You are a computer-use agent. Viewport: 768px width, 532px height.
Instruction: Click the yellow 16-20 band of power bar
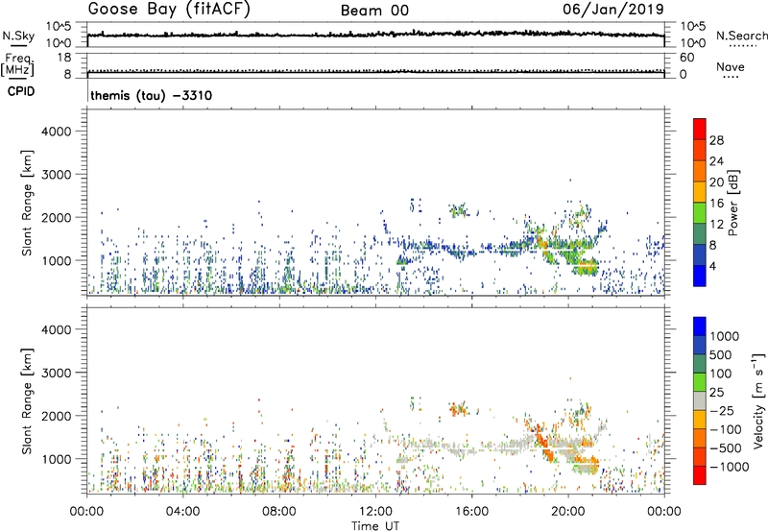tap(700, 192)
